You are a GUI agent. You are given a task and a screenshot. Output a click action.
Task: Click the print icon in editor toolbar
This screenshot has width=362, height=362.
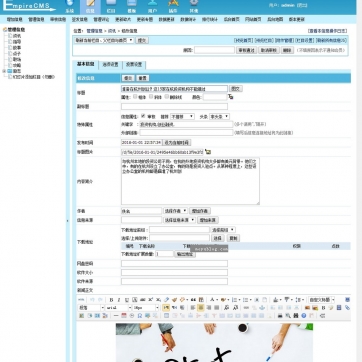[x=280, y=315]
